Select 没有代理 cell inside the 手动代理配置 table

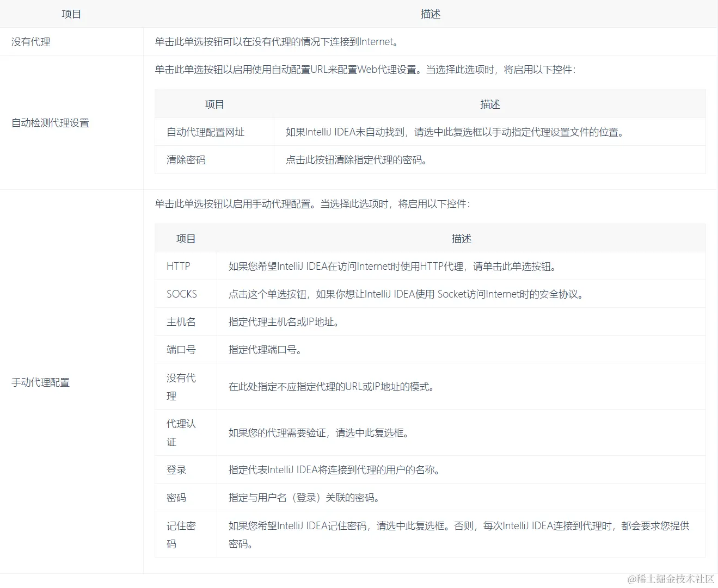pyautogui.click(x=181, y=387)
